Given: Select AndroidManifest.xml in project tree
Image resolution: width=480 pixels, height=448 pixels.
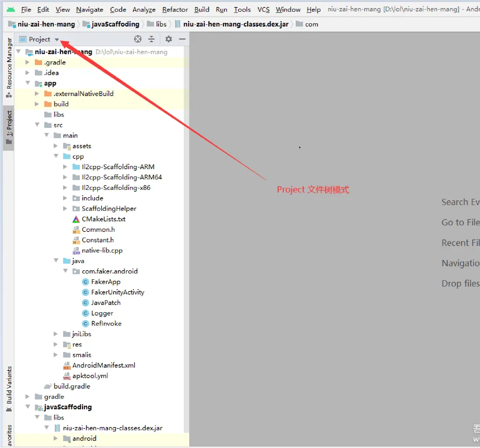Looking at the screenshot, I should tap(104, 365).
